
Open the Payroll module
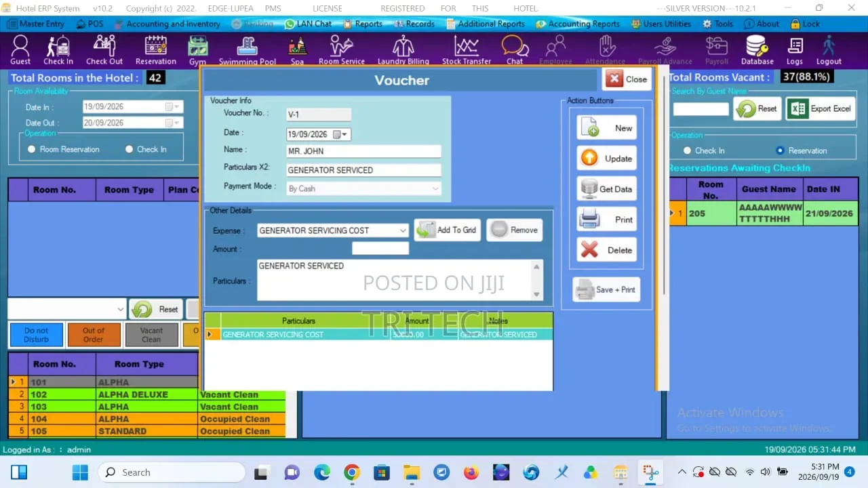click(717, 50)
